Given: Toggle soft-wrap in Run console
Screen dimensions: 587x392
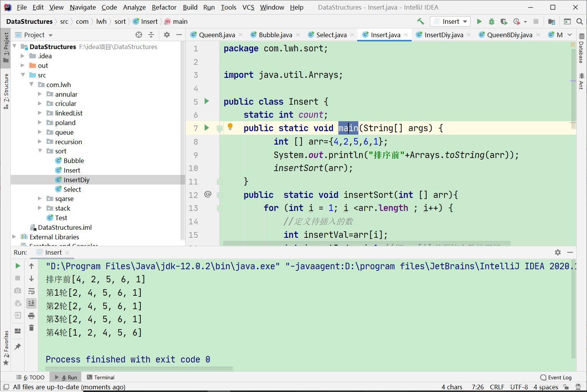Looking at the screenshot, I should (31, 291).
